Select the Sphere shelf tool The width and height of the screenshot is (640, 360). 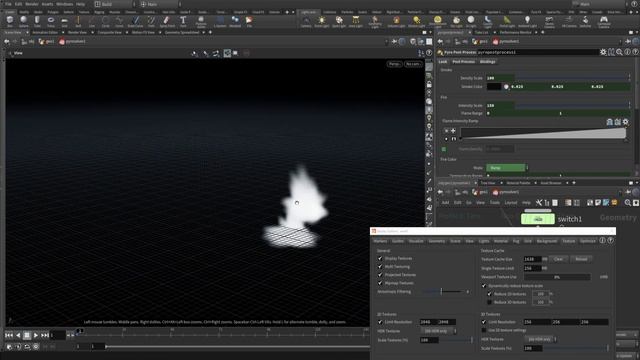(x=24, y=21)
